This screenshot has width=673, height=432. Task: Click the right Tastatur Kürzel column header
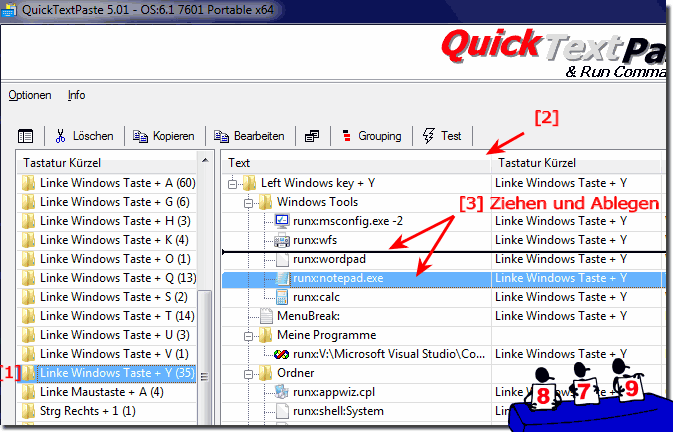[x=575, y=163]
